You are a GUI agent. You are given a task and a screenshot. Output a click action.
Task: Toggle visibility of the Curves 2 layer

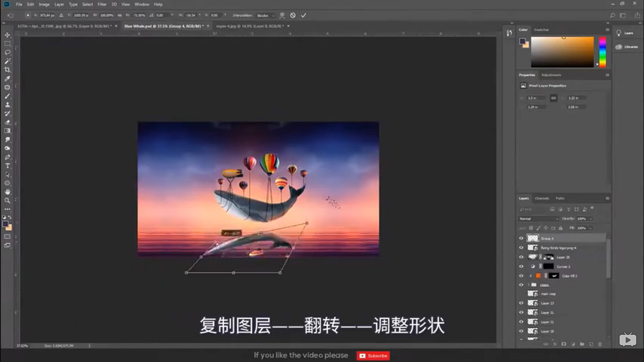521,266
